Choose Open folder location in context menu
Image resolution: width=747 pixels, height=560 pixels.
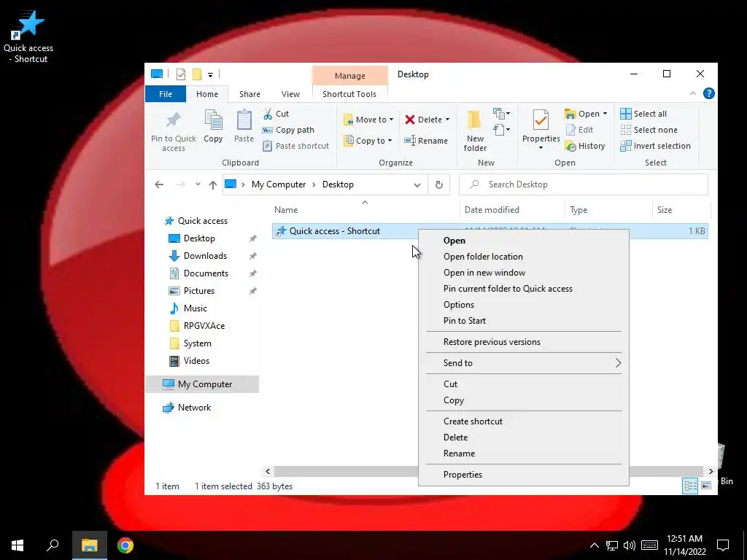tap(524, 257)
